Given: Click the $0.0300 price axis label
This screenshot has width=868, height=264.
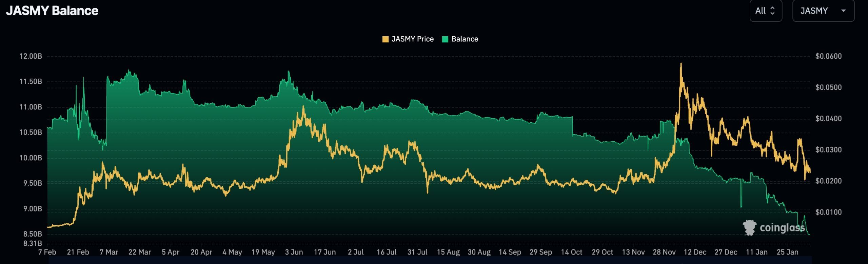Looking at the screenshot, I should tap(828, 150).
